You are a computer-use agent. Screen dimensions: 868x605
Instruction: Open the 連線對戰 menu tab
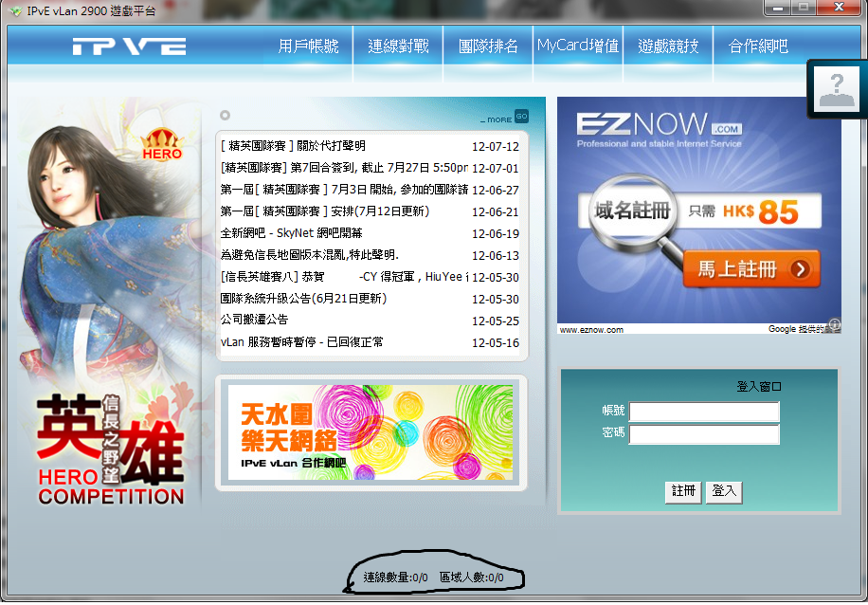(x=398, y=46)
